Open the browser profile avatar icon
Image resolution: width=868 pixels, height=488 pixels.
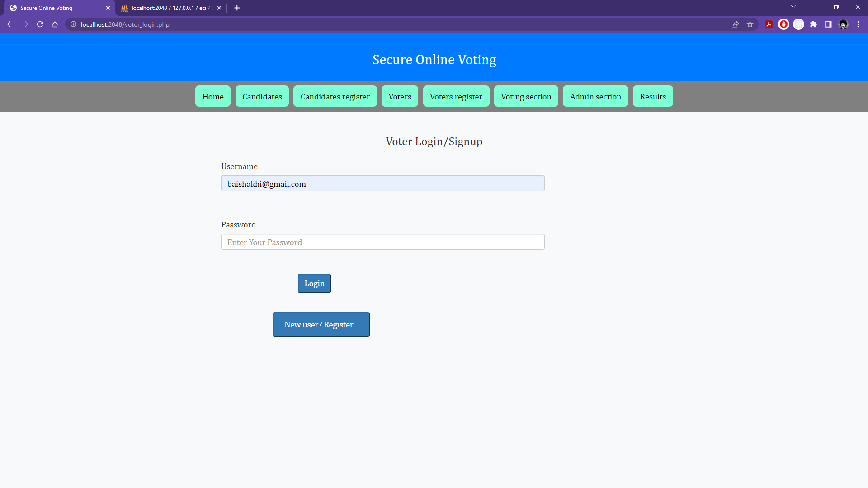coord(844,24)
